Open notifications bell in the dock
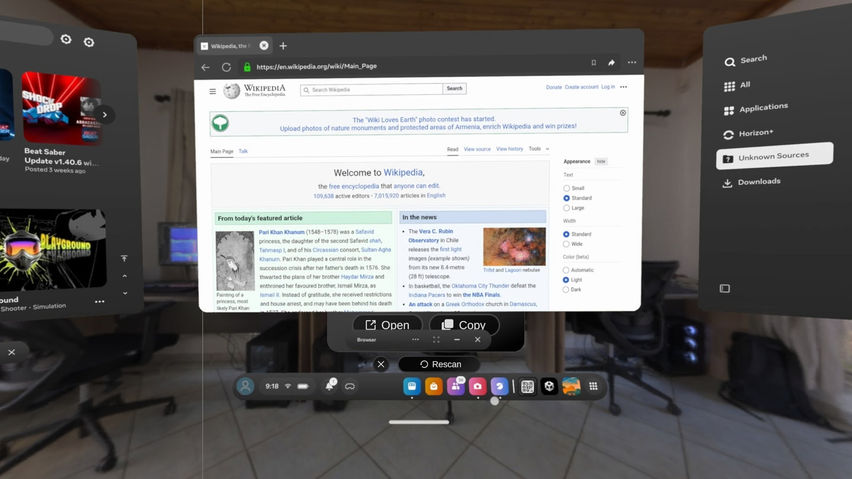852x479 pixels. pos(329,386)
